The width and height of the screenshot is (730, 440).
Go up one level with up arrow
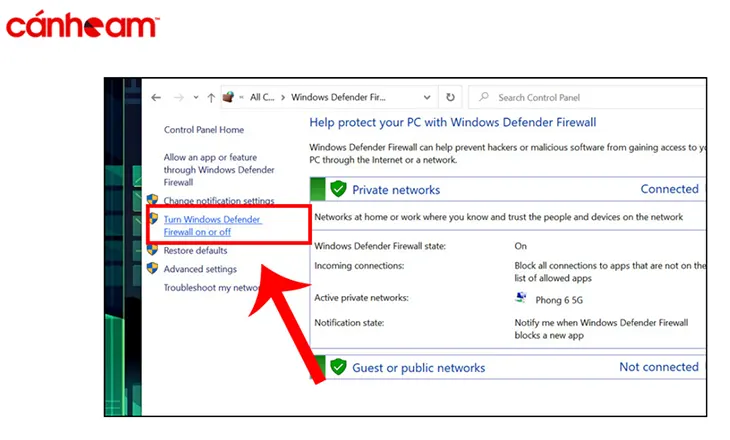tap(211, 97)
